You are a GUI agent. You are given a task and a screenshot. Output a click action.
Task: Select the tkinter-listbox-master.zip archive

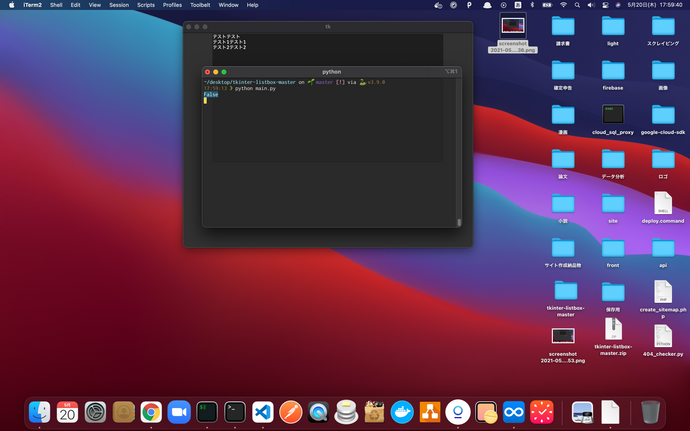click(613, 337)
